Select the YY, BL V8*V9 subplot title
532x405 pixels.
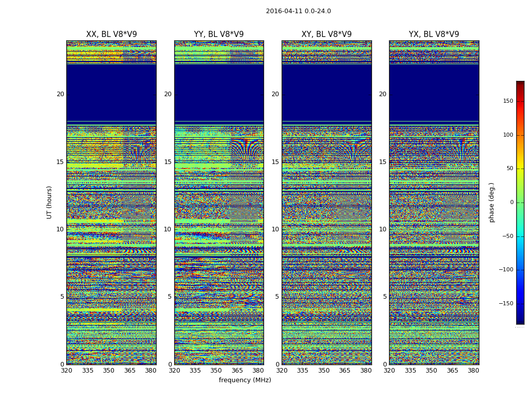(219, 34)
